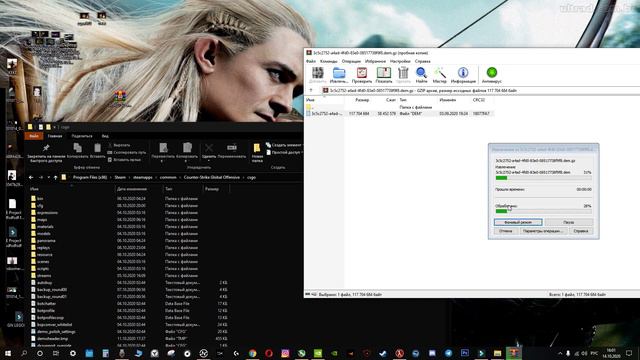Click the Справка button in extraction dialog
The image size is (640, 360).
(580, 231)
